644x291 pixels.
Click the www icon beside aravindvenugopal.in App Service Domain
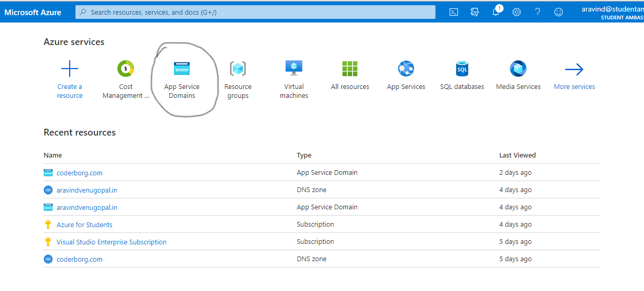[48, 207]
